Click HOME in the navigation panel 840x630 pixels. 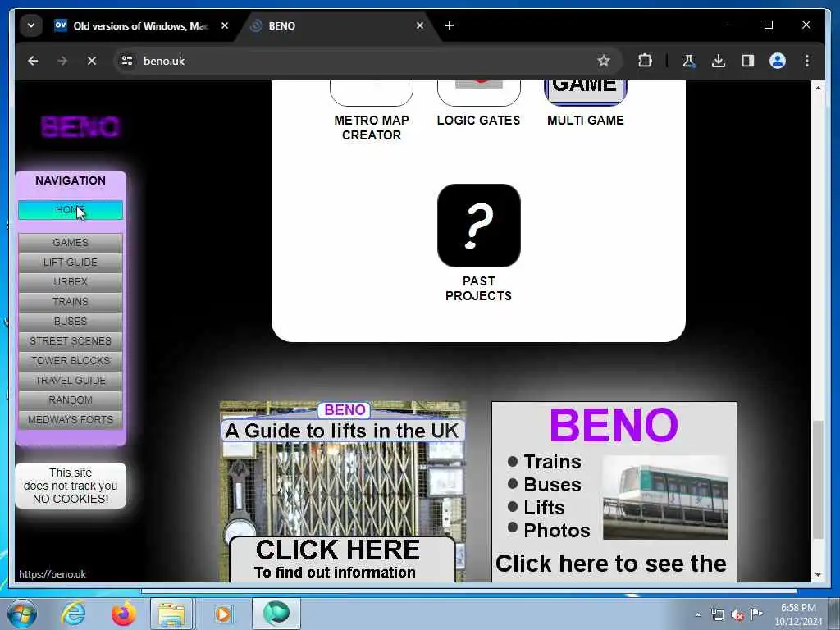[x=71, y=210]
